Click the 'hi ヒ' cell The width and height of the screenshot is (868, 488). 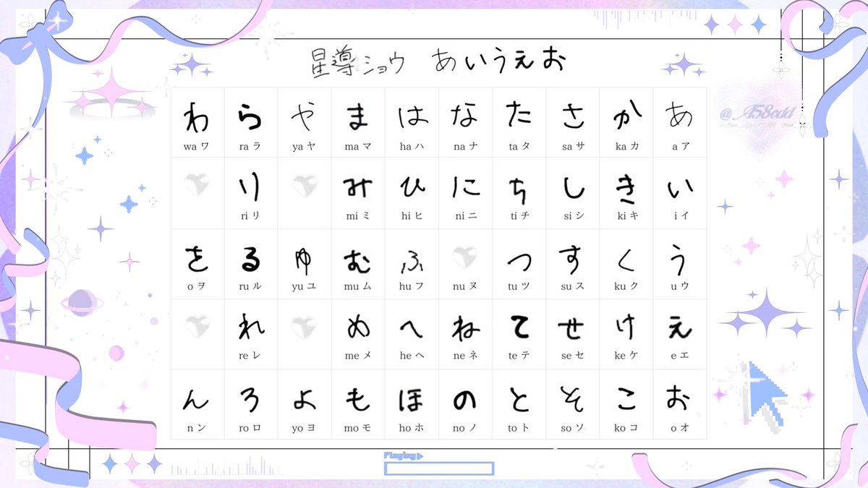coord(412,193)
